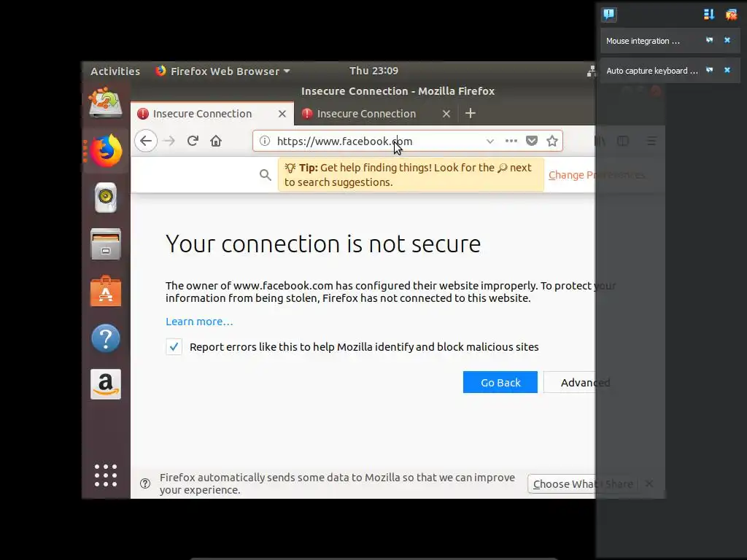This screenshot has height=560, width=747.
Task: Click the Advanced button
Action: click(x=585, y=382)
